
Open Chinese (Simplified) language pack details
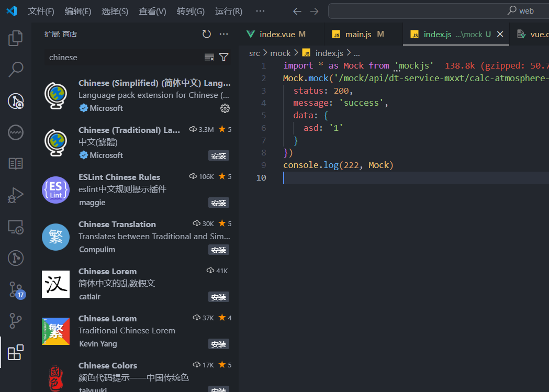(135, 95)
